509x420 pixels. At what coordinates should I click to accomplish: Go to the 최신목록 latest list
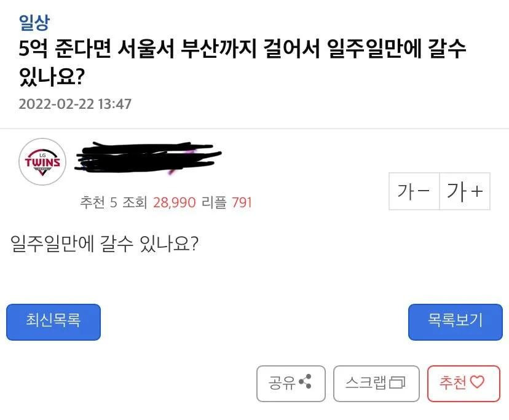(x=53, y=322)
